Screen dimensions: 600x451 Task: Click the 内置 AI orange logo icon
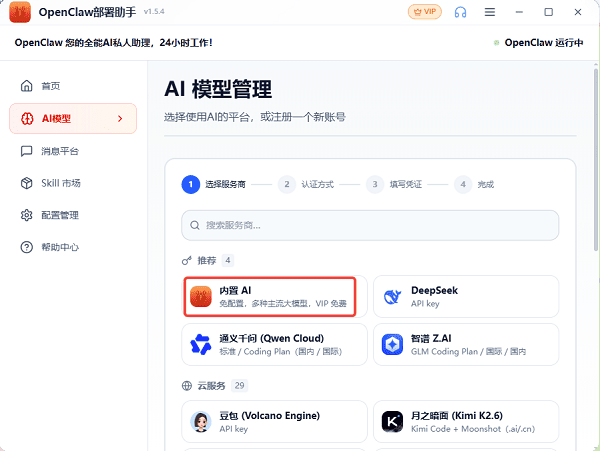201,296
